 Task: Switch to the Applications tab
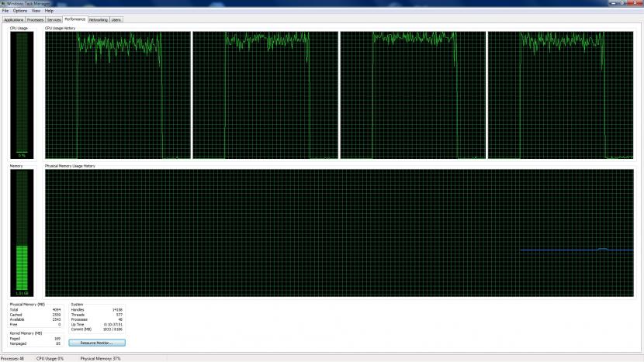click(13, 19)
